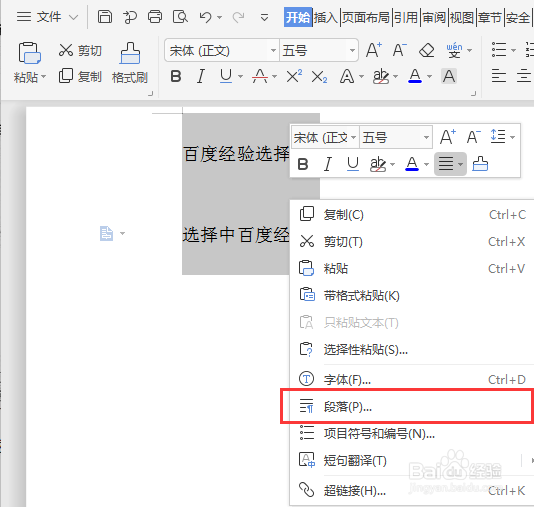Open the font dialog launcher in ribbon corner
Image resolution: width=534 pixels, height=507 pixels.
point(473,94)
